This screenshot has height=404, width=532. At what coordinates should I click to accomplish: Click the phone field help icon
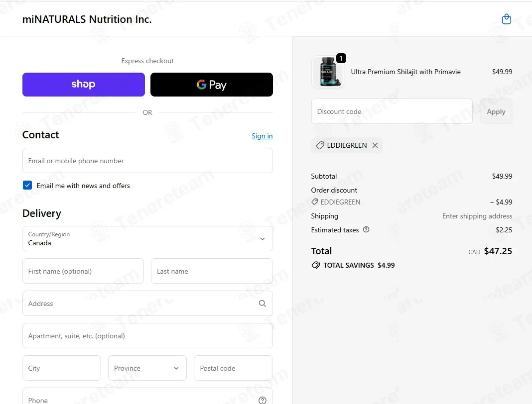[x=263, y=401]
